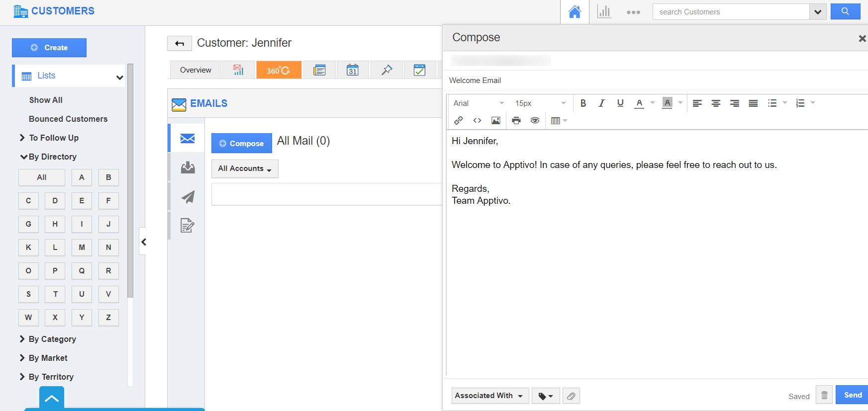Open the reports bar chart icon
The width and height of the screenshot is (868, 411).
(x=604, y=12)
